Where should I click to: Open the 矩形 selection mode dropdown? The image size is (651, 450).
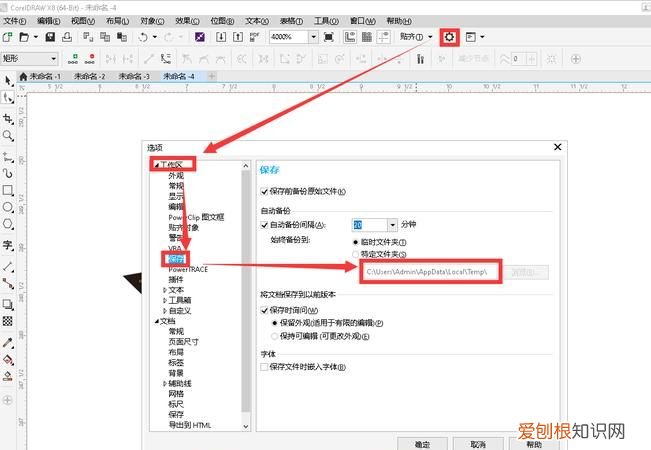(x=54, y=59)
